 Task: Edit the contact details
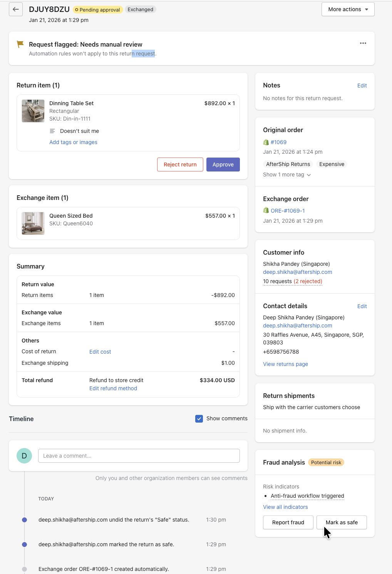point(362,306)
